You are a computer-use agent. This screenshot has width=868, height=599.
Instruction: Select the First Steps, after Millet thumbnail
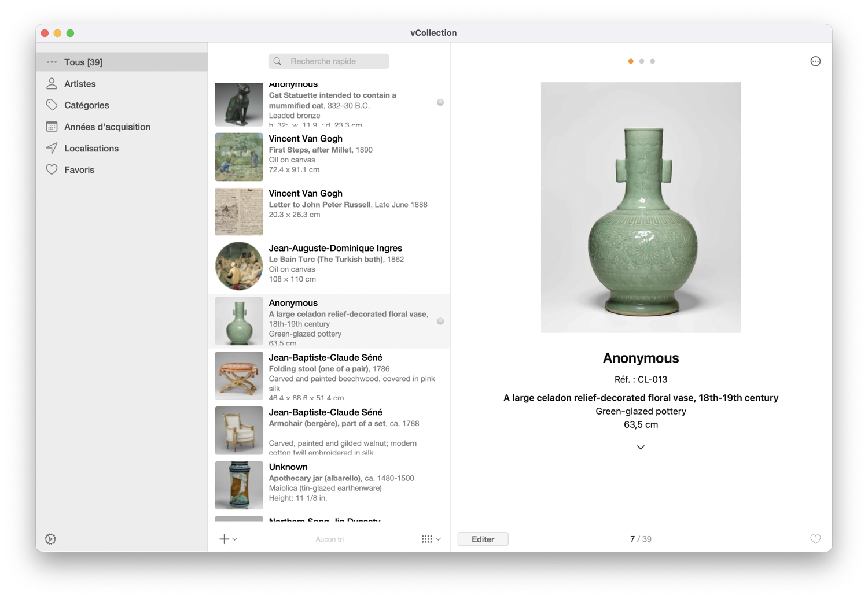(239, 157)
